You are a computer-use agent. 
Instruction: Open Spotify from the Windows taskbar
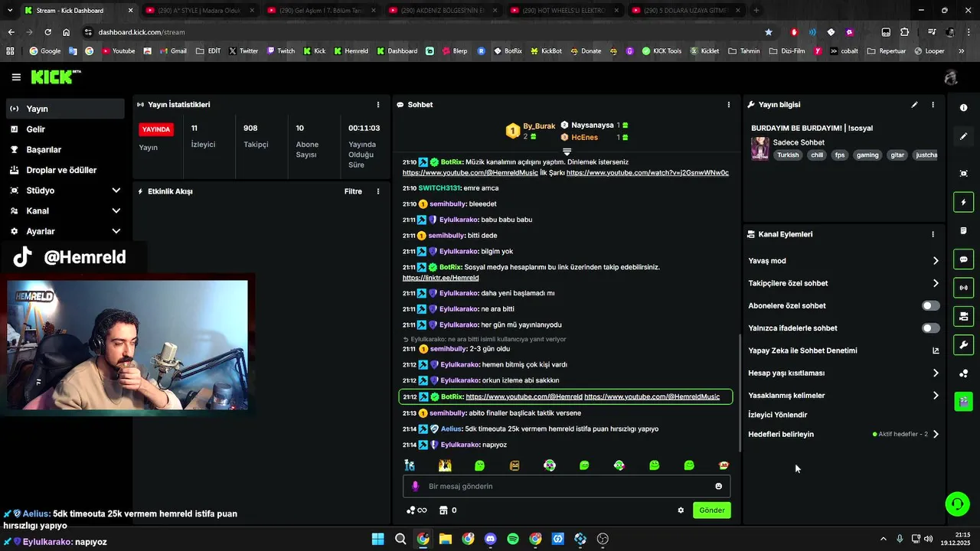point(513,539)
